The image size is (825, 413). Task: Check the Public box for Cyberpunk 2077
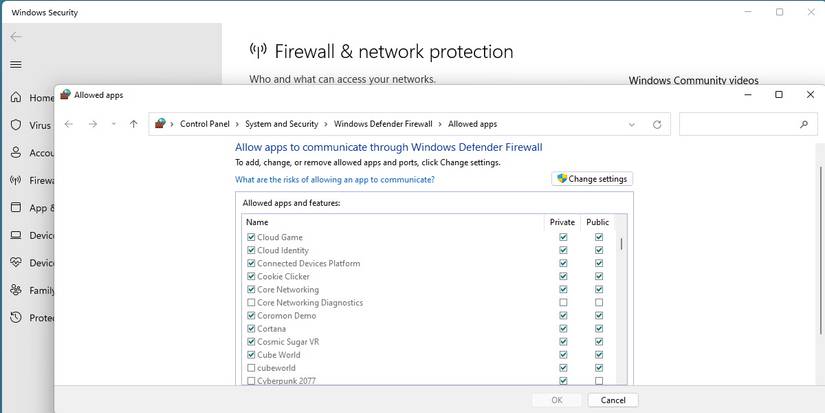(599, 381)
